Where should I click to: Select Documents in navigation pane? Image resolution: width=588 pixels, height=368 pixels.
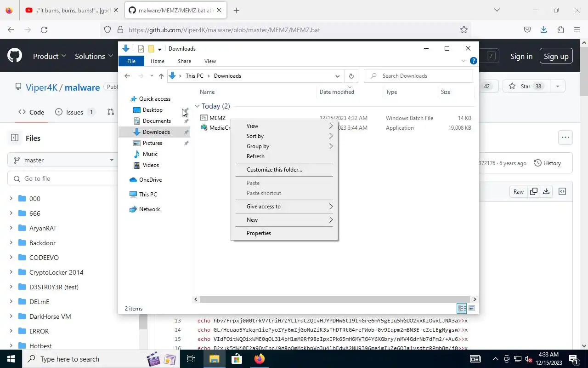tap(157, 121)
